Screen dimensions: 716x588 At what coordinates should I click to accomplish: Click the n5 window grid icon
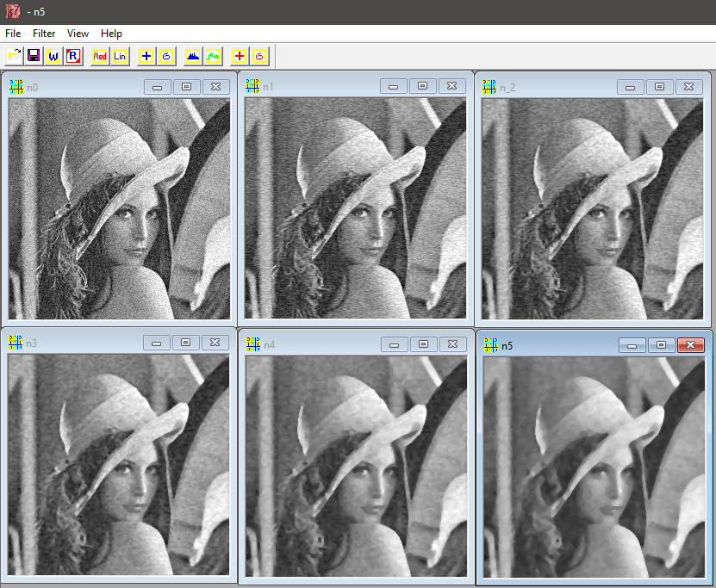coord(491,345)
